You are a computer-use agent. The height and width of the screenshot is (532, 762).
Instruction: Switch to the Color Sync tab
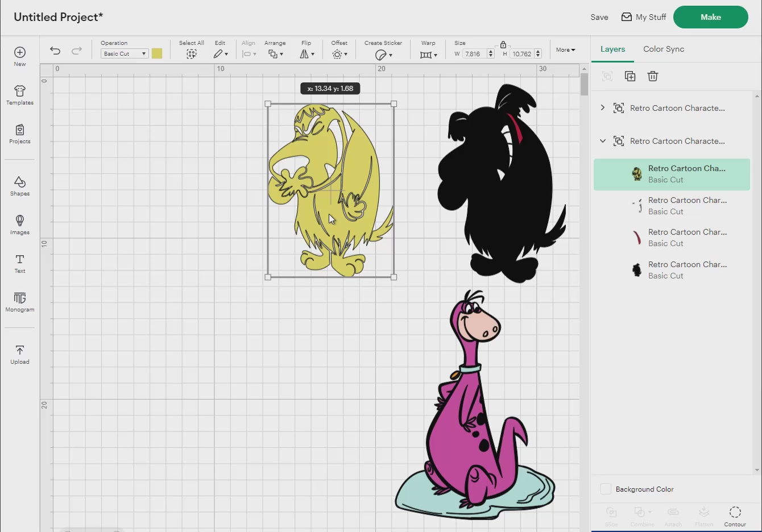click(664, 49)
